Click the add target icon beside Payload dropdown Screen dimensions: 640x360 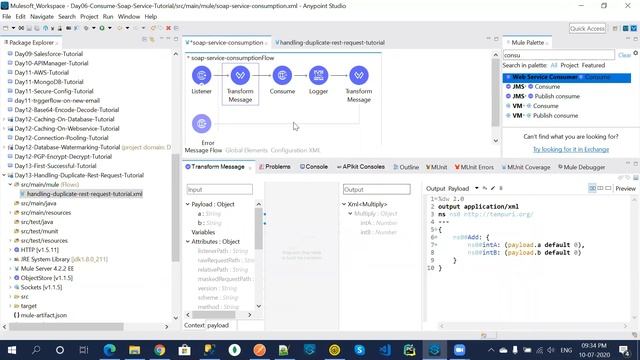point(484,188)
